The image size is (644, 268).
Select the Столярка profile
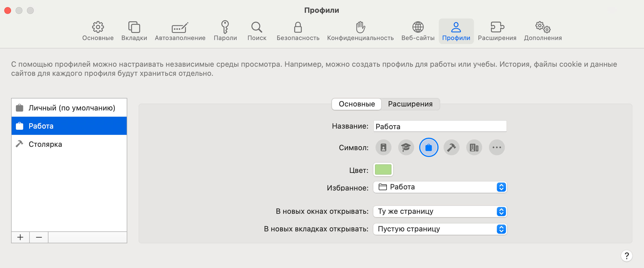(x=69, y=144)
